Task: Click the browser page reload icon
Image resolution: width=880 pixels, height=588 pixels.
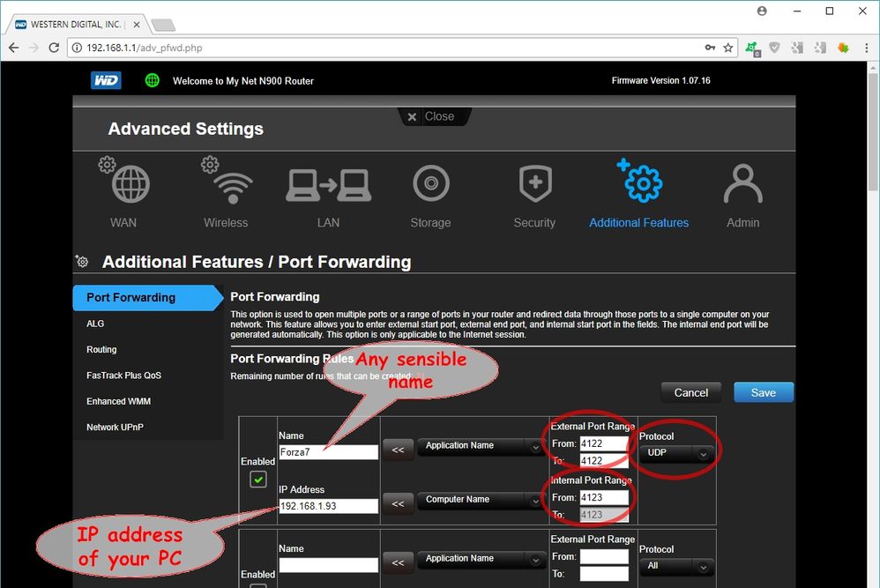Action: (x=54, y=48)
